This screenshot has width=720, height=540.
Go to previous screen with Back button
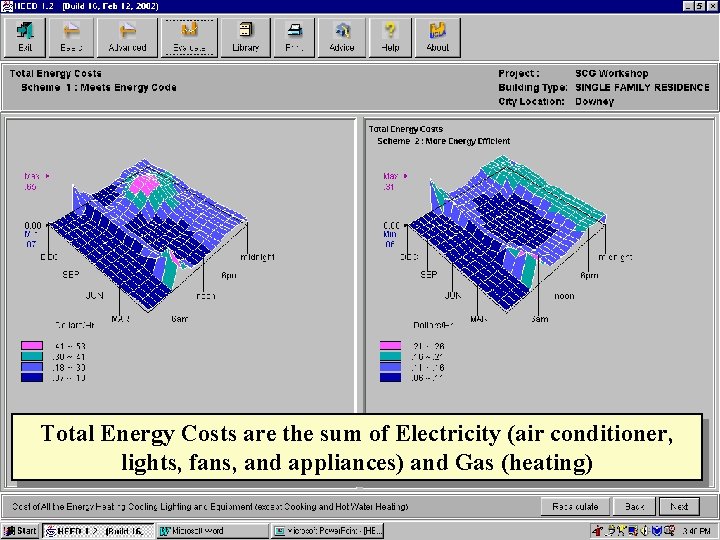(x=634, y=506)
